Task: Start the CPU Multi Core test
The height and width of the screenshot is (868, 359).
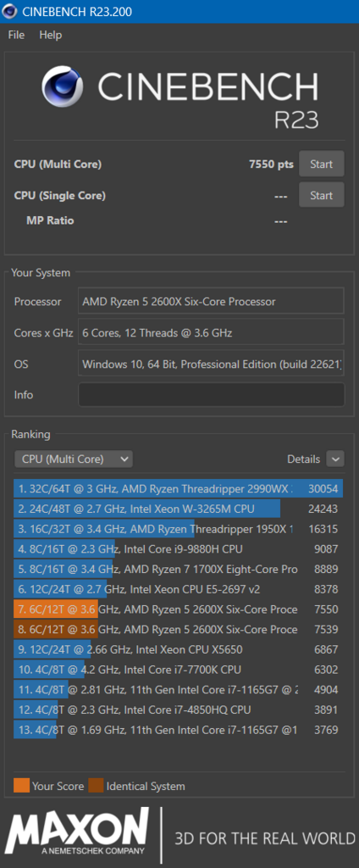Action: point(322,164)
